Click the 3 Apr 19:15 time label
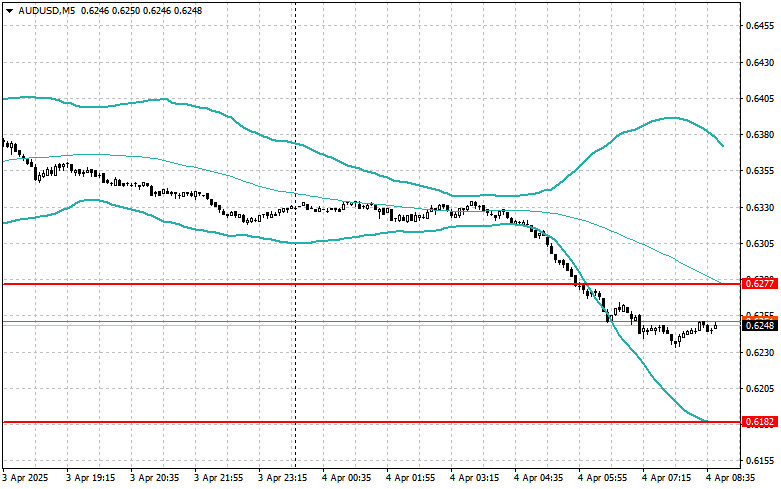781x489 pixels. 91,478
